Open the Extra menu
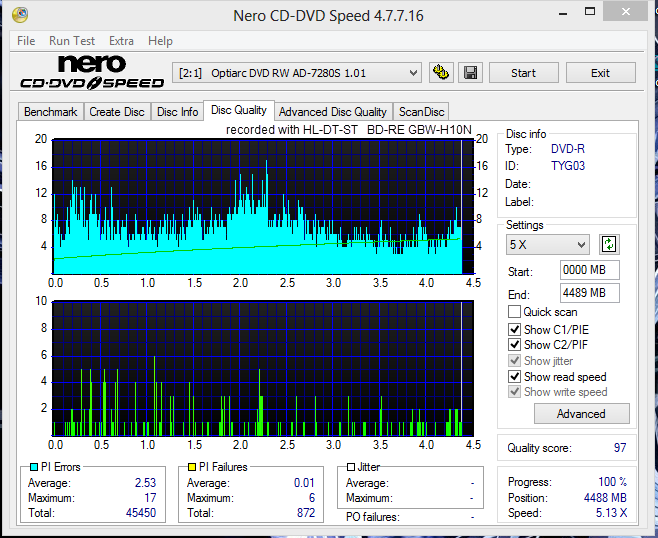Viewport: 658px width, 538px height. (121, 41)
